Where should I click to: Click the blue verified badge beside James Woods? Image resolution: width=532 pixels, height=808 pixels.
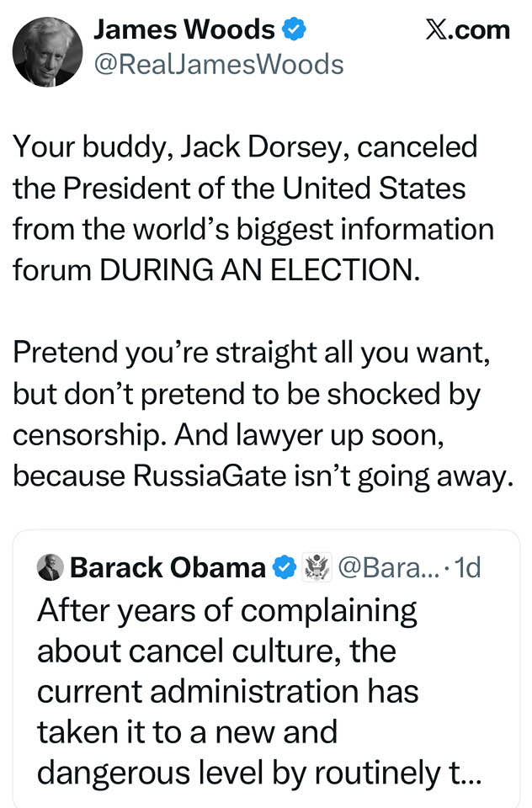point(293,30)
